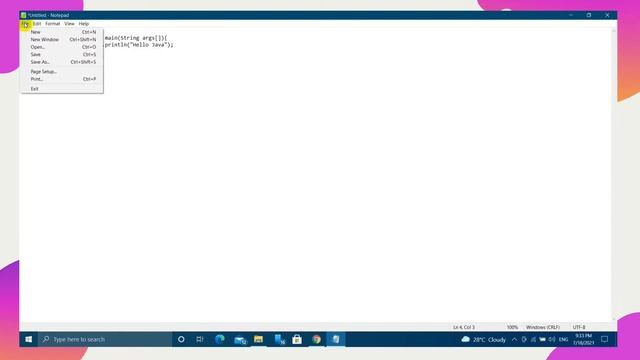Screen dimensions: 640x360
Task: Restore down the Notepad window
Action: (589, 15)
